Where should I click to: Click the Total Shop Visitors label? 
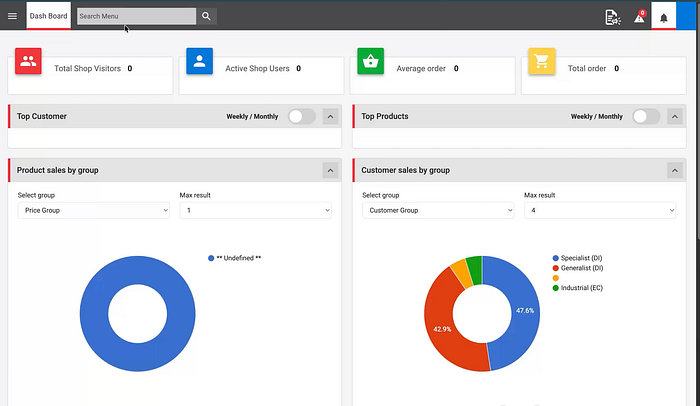click(x=88, y=68)
